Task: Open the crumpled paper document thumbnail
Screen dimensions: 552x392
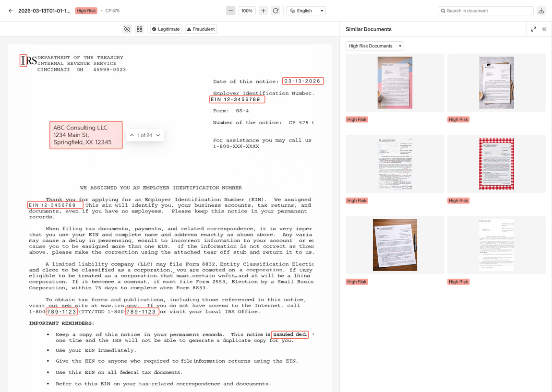Action: pos(395,164)
